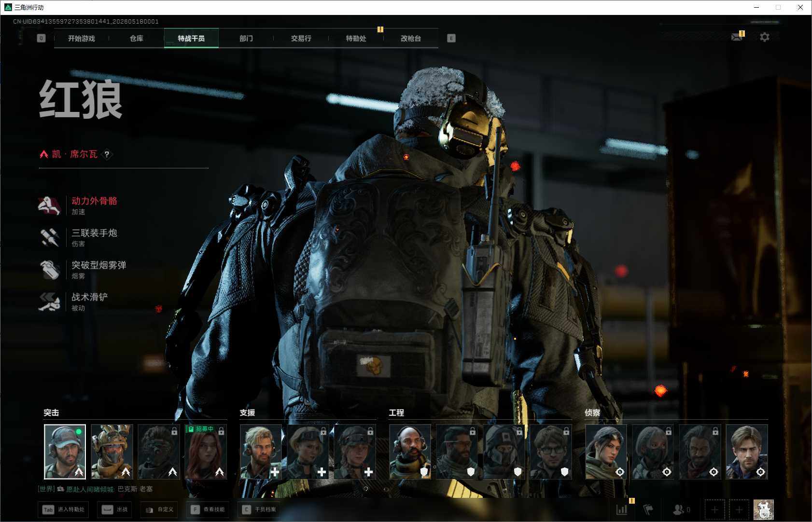Click the 进入特勤处 button
The image size is (812, 522).
[63, 509]
